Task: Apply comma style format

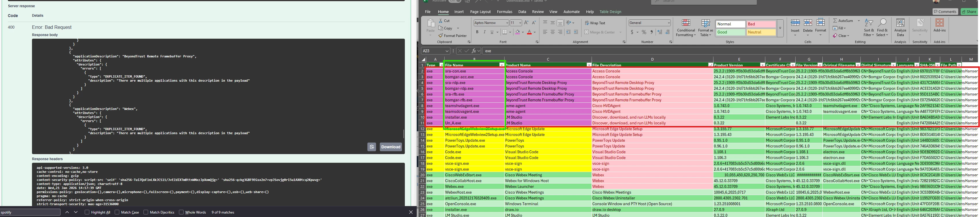Action: [x=652, y=32]
